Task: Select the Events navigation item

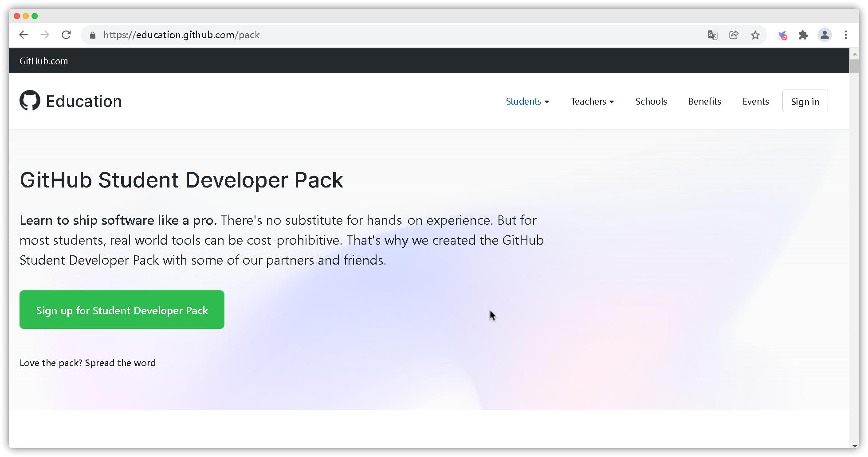Action: click(755, 101)
